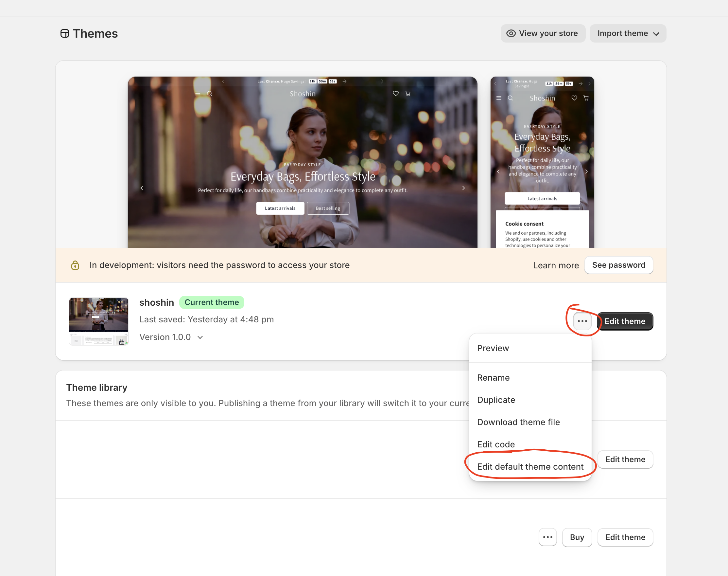Viewport: 728px width, 576px height.
Task: Click previous slide arrow in desktop preview
Action: [x=142, y=188]
